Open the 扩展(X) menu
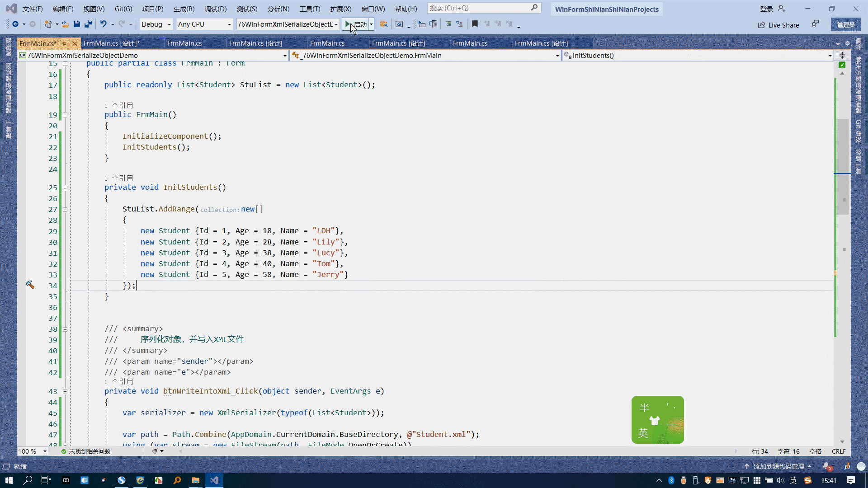Viewport: 868px width, 488px height. point(341,9)
